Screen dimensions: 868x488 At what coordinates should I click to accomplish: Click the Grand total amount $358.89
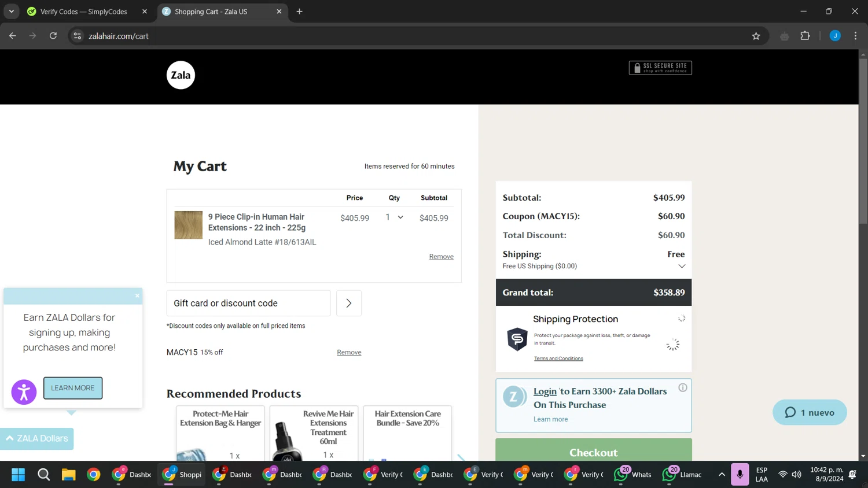[669, 293]
